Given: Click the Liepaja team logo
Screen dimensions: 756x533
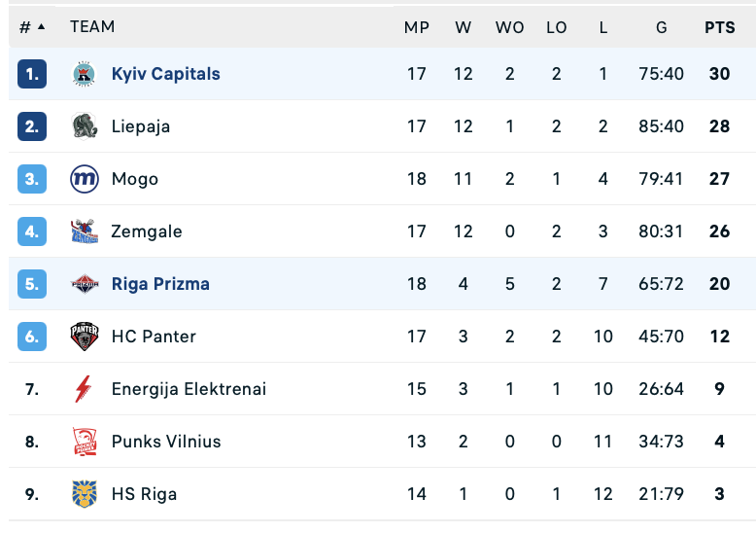Looking at the screenshot, I should pyautogui.click(x=85, y=126).
